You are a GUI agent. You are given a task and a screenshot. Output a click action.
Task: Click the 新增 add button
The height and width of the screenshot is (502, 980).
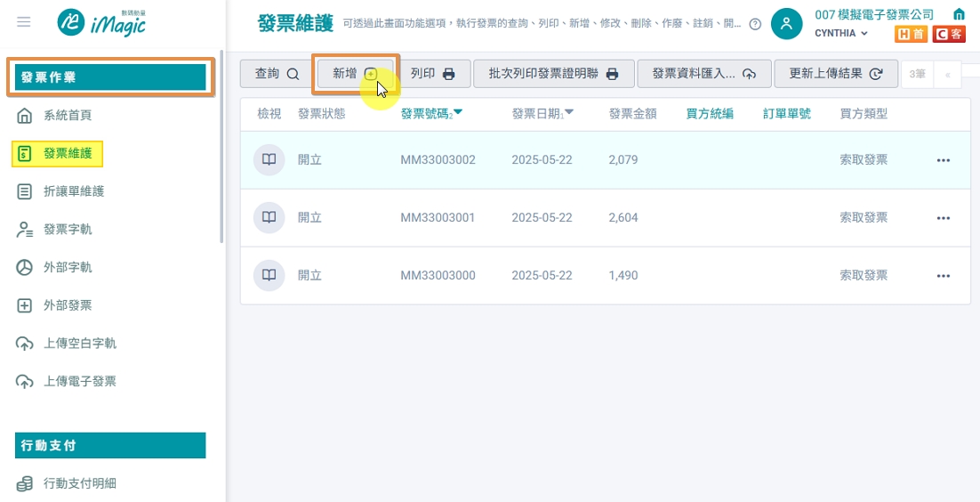[356, 74]
